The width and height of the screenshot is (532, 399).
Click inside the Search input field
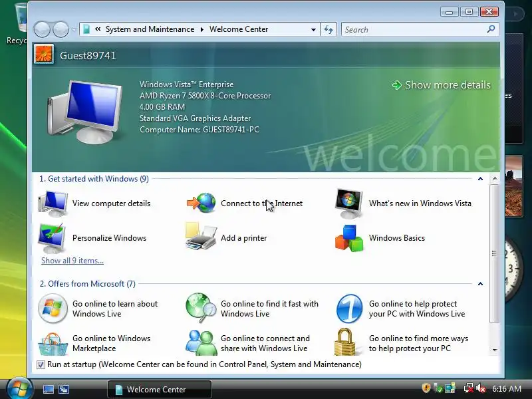pyautogui.click(x=414, y=29)
